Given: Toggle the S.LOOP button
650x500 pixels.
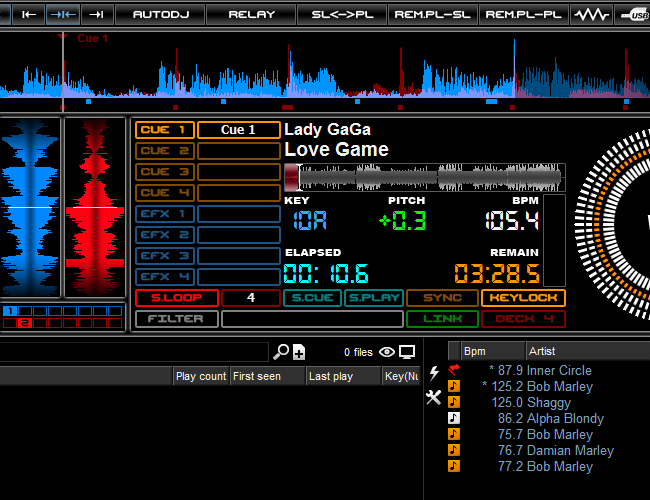Looking at the screenshot, I should [x=177, y=298].
